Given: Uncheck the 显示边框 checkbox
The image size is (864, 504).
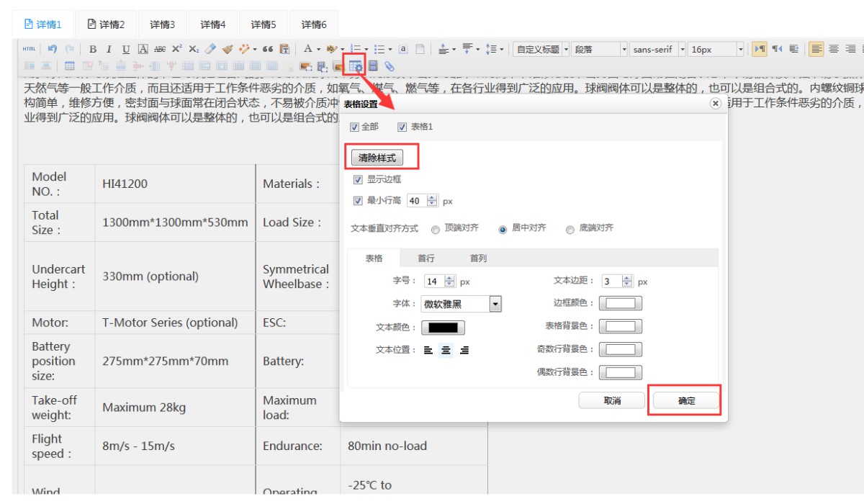Looking at the screenshot, I should coord(358,179).
